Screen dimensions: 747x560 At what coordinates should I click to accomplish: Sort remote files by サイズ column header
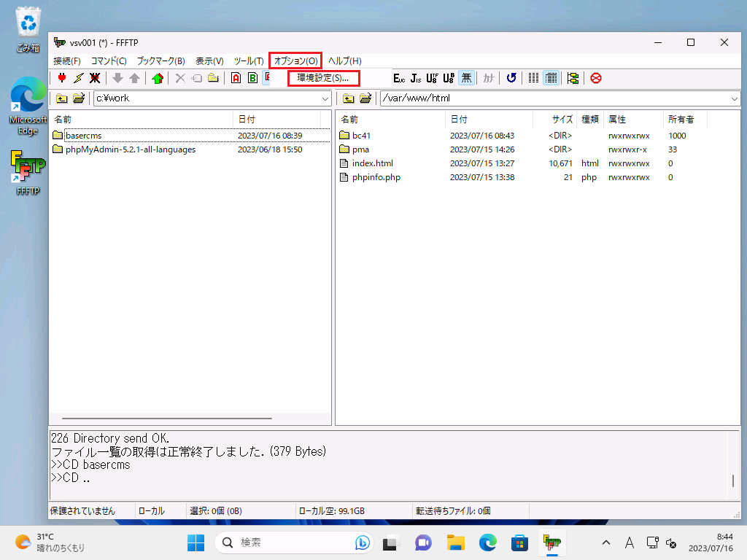tap(562, 119)
